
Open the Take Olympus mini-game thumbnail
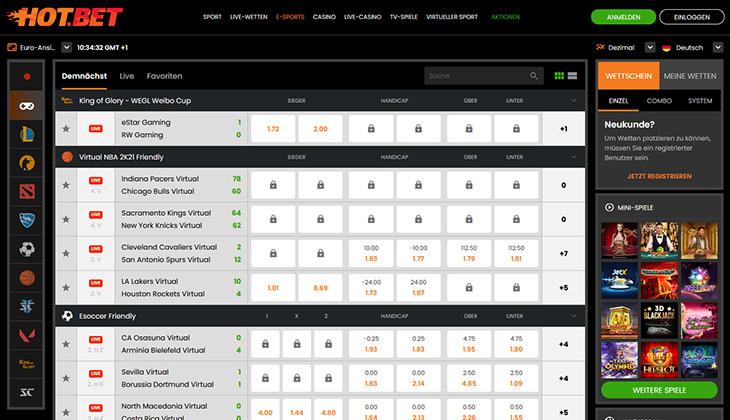[619, 360]
